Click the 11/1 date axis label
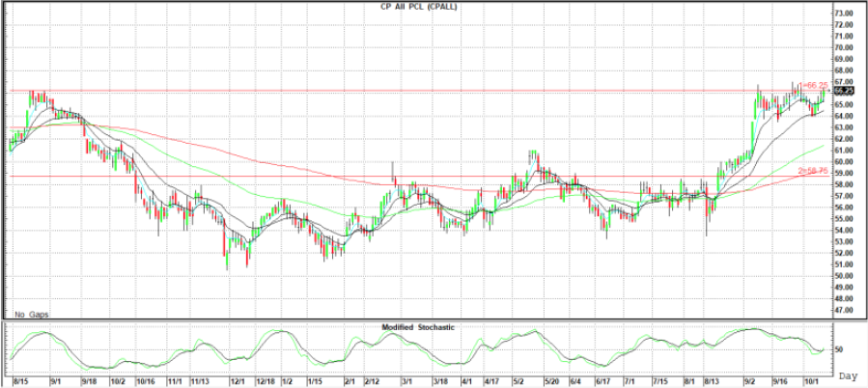 point(176,382)
